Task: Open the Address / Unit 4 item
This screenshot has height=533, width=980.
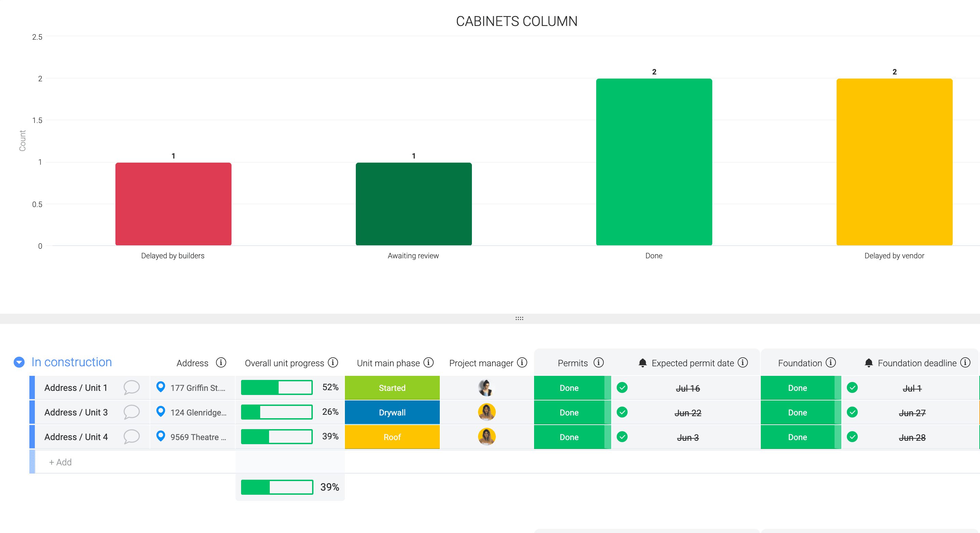Action: tap(76, 437)
